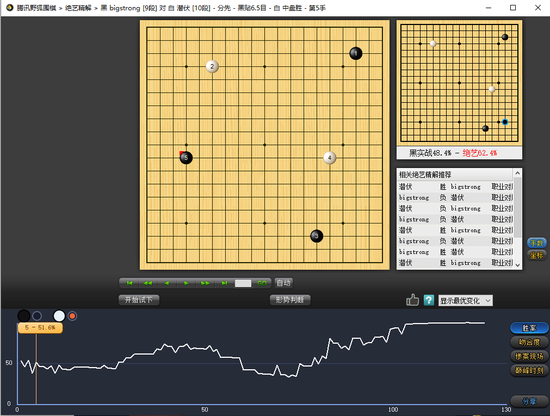Click the win-rate comparison text under mini board
This screenshot has height=416, width=550.
[453, 153]
